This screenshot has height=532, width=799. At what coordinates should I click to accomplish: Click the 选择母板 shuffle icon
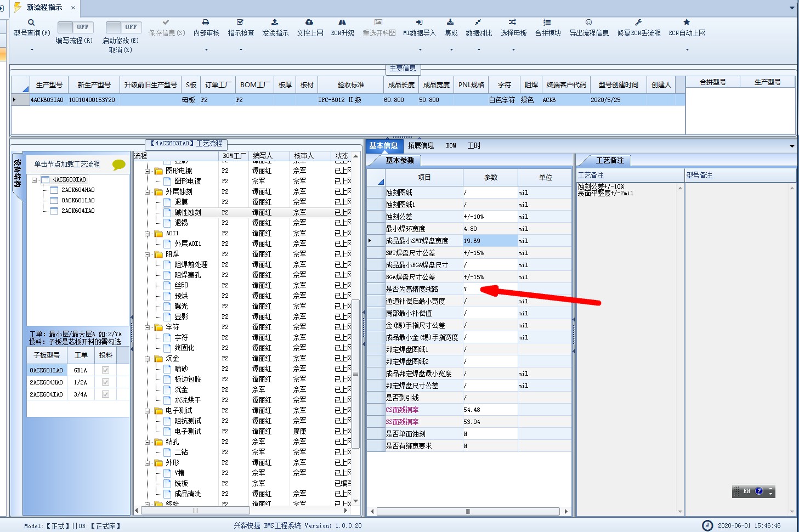pyautogui.click(x=512, y=22)
